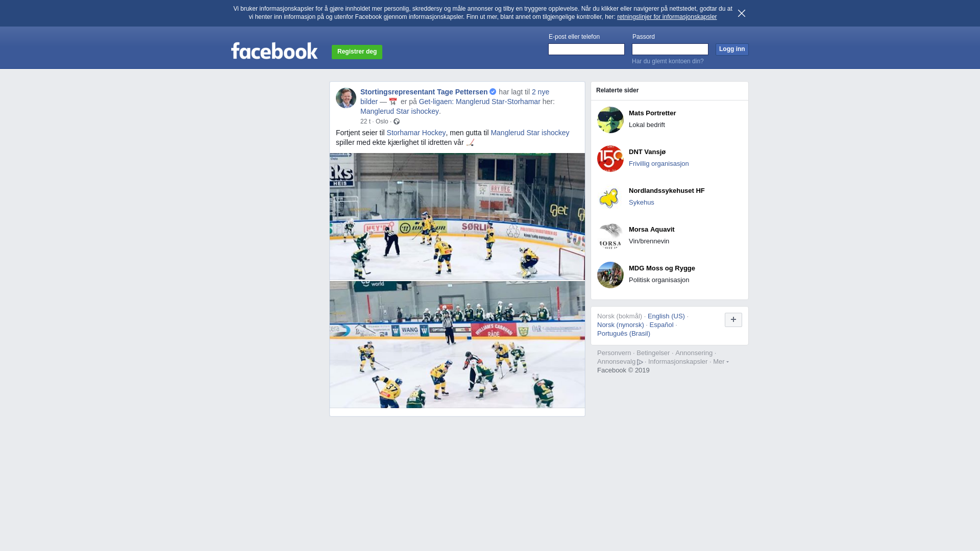Open the Mats Portretter page avatar
980x551 pixels.
[x=610, y=120]
